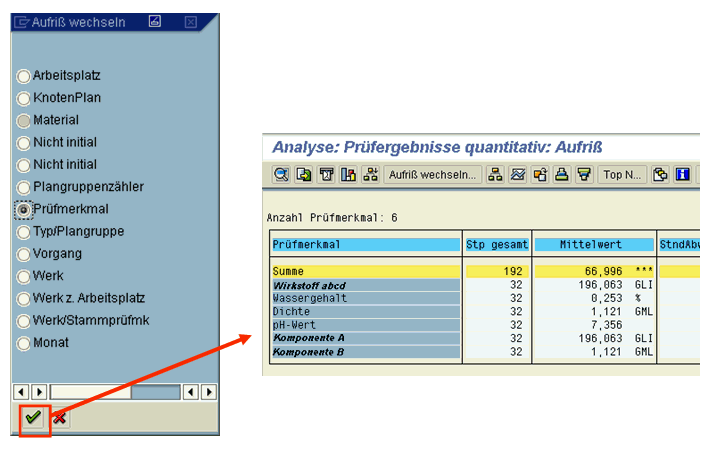
Task: Select the Werk/Stammprüfmk radio button
Action: tap(23, 321)
